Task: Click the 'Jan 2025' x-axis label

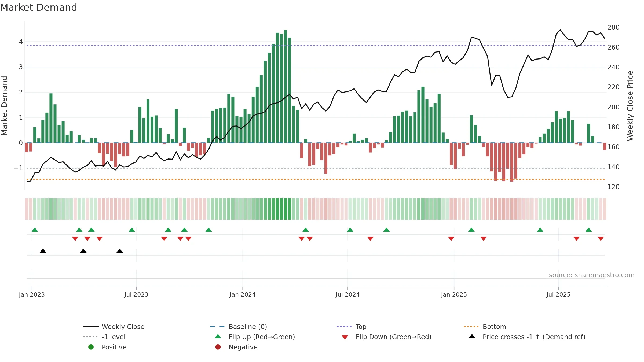Action: click(454, 295)
